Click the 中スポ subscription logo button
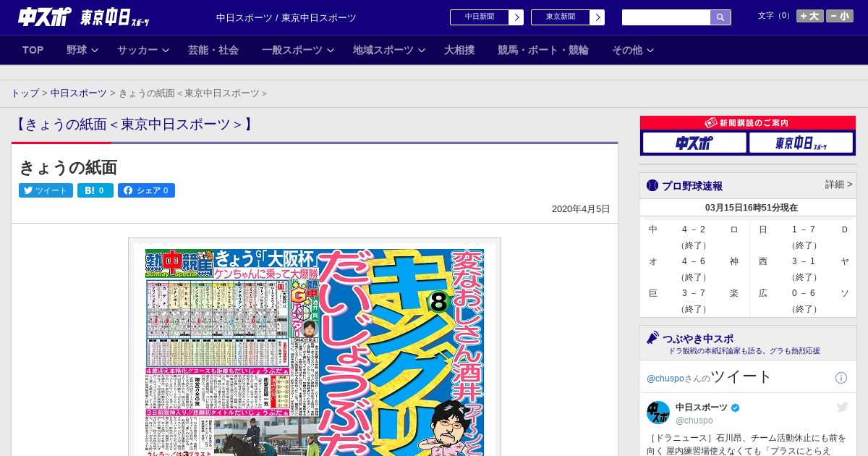The height and width of the screenshot is (456, 868). coord(694,143)
